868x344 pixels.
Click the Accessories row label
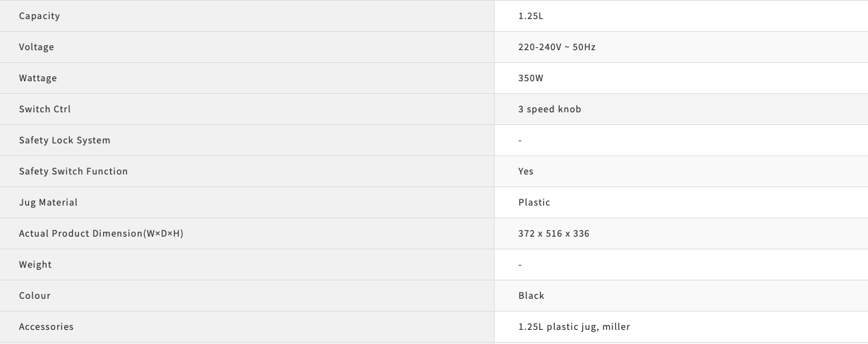coord(47,327)
